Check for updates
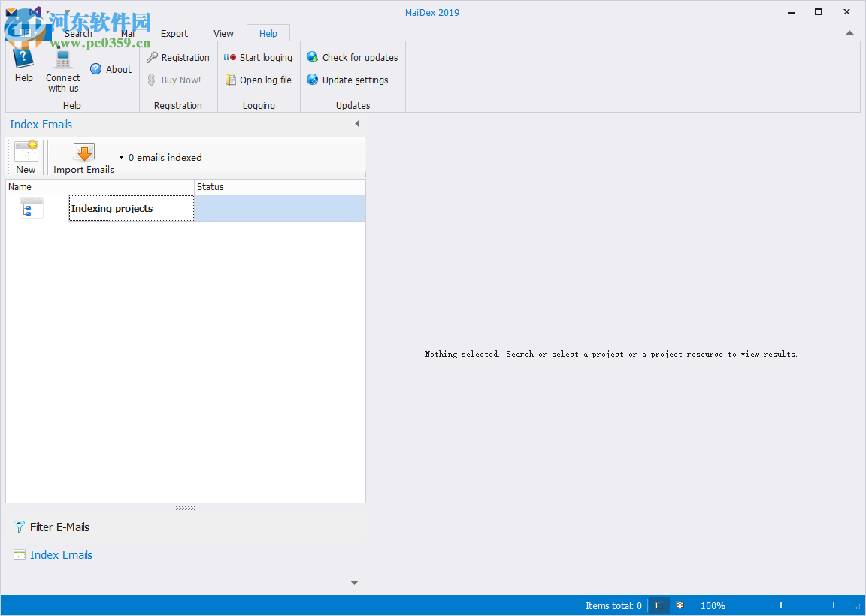 [352, 57]
